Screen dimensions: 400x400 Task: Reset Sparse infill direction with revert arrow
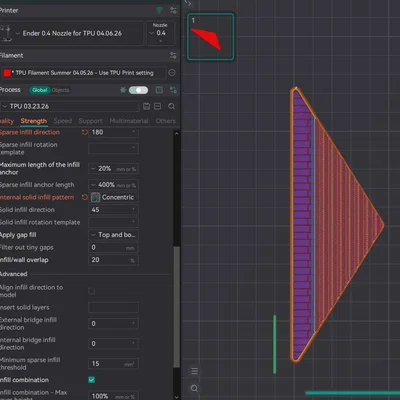85,132
